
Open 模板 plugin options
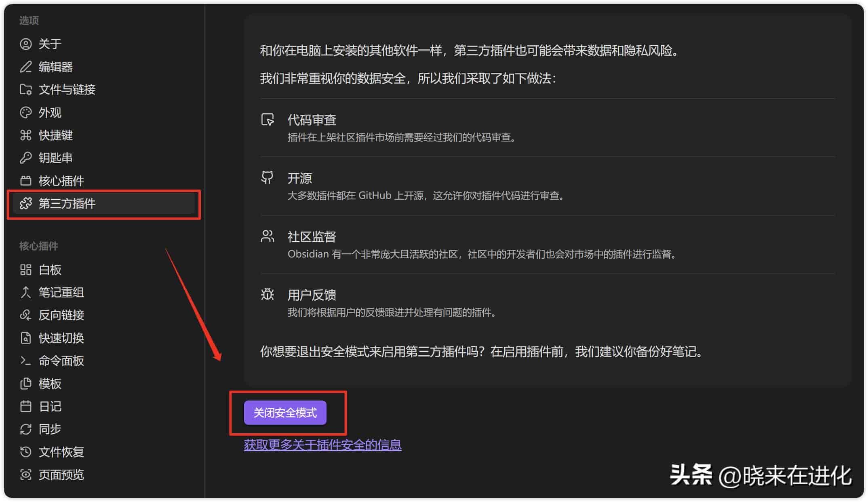[104, 383]
